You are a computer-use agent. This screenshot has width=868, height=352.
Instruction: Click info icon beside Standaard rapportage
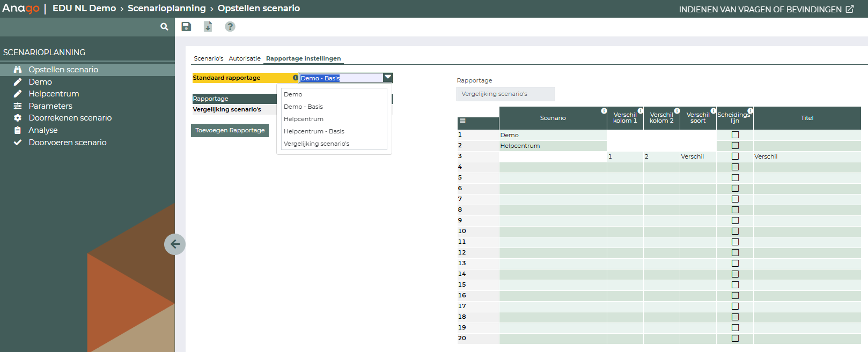(295, 78)
